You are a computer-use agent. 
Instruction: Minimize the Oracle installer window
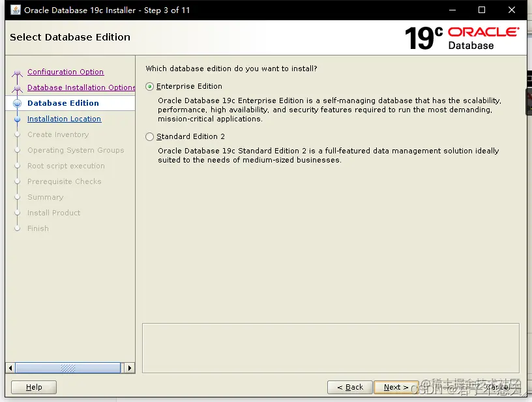point(452,10)
